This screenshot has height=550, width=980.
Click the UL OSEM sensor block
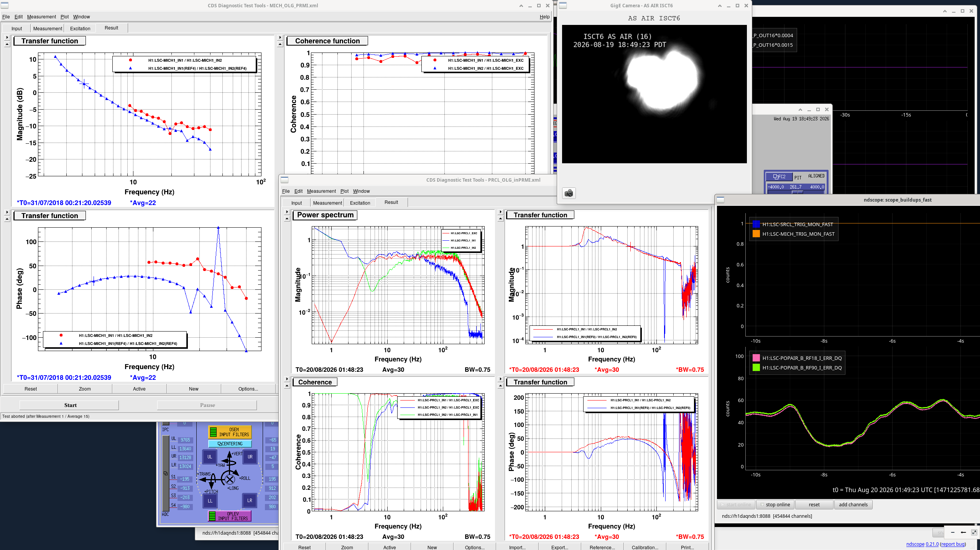coord(210,456)
